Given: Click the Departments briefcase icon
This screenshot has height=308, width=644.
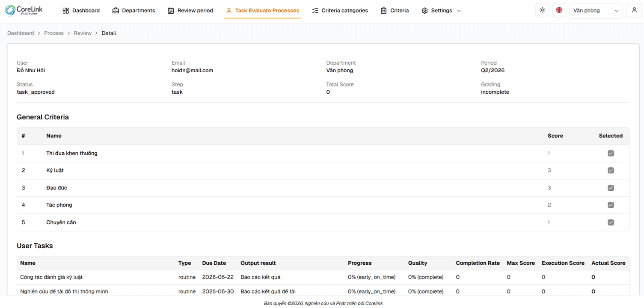Looking at the screenshot, I should pyautogui.click(x=116, y=11).
